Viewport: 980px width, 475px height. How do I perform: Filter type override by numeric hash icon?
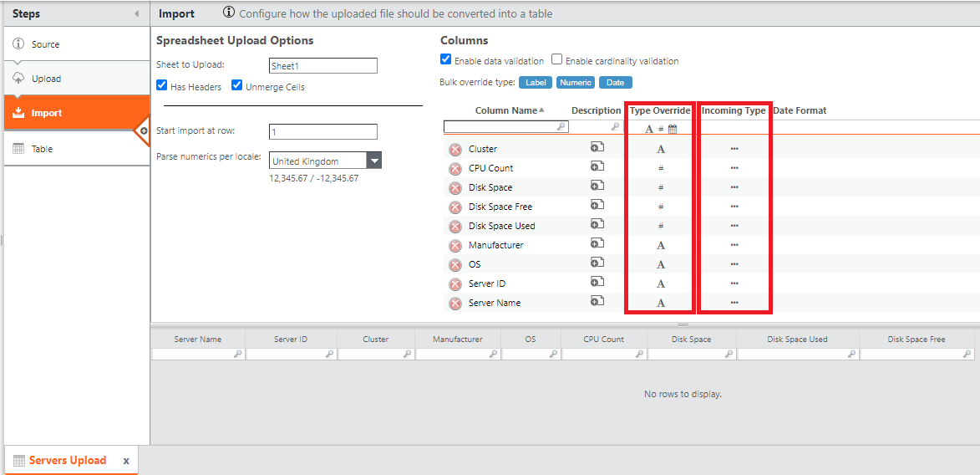[661, 129]
